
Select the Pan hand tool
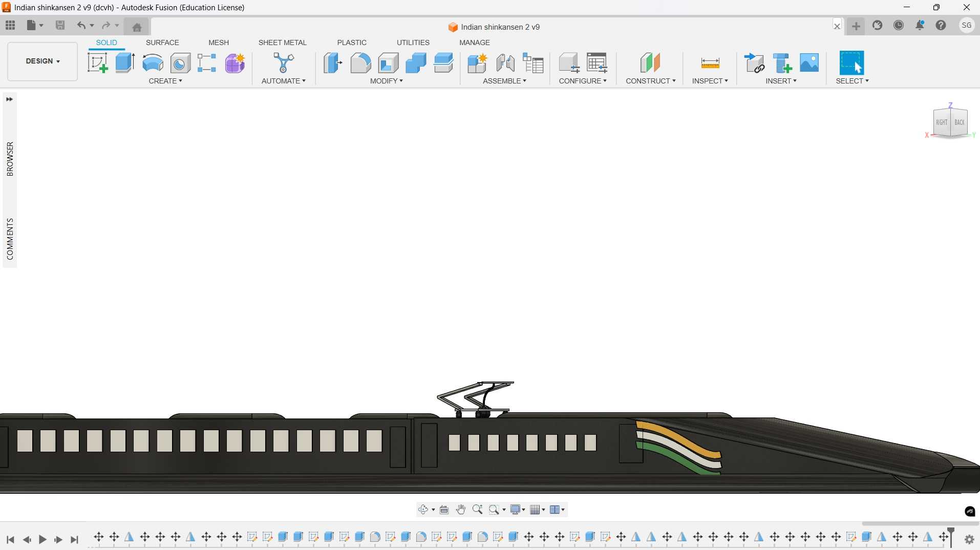click(x=461, y=510)
